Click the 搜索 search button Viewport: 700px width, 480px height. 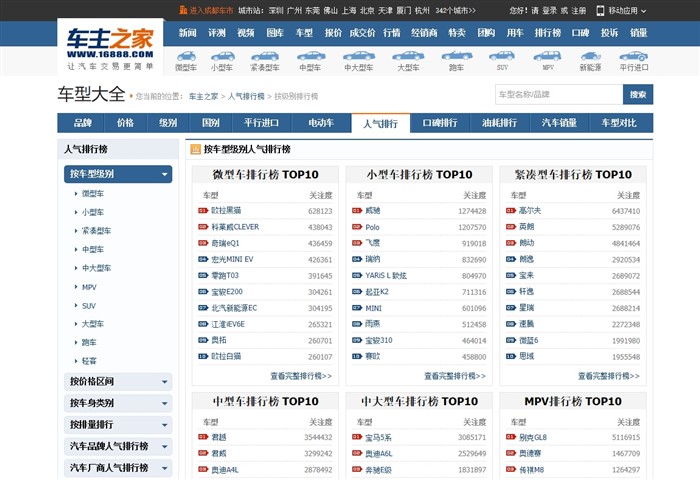click(x=638, y=94)
